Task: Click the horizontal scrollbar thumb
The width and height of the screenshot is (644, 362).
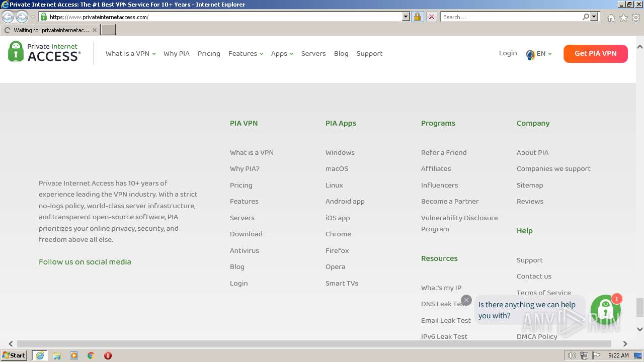Action: [314, 344]
